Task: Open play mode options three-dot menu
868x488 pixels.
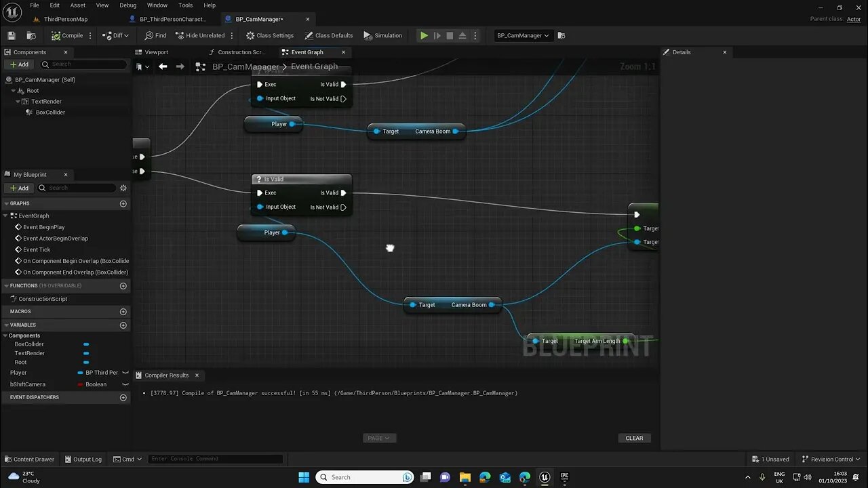Action: click(475, 35)
